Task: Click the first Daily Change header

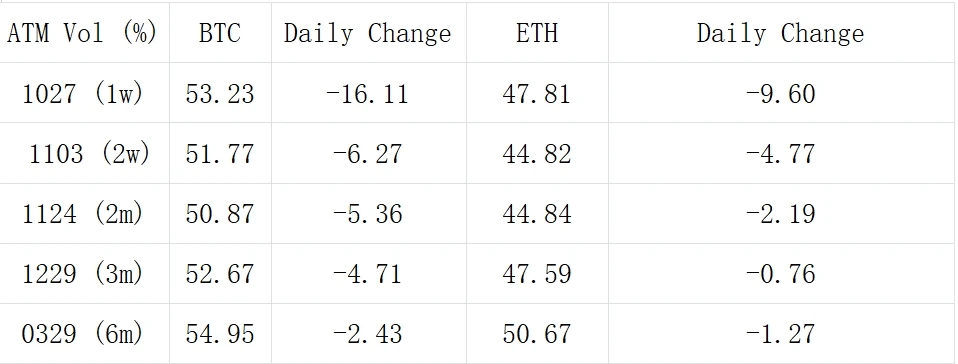Action: click(368, 33)
